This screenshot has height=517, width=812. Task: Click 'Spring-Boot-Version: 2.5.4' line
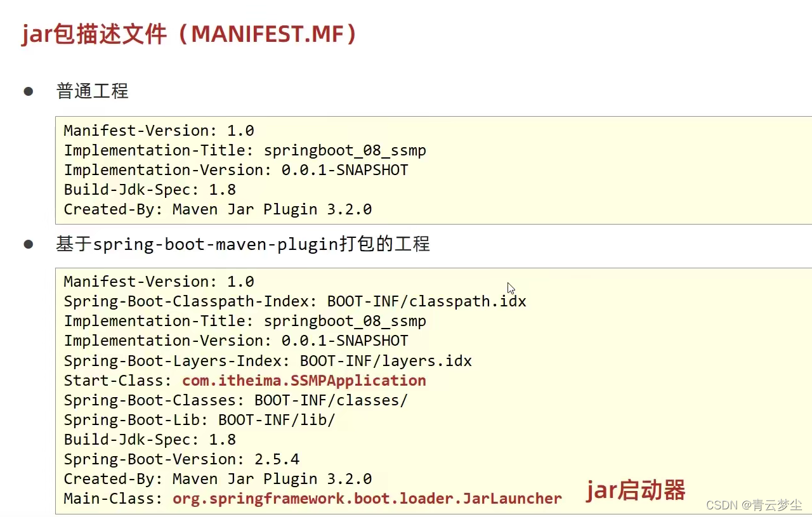point(181,459)
